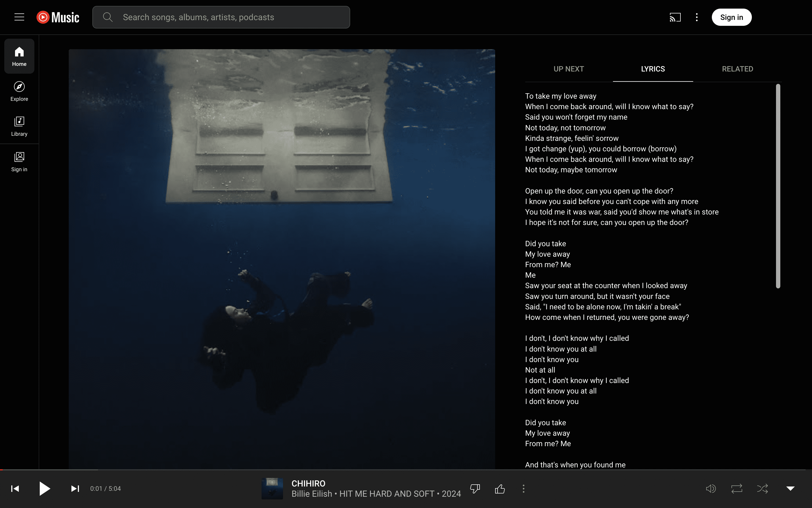Toggle repeat mode
This screenshot has width=812, height=508.
(x=737, y=489)
